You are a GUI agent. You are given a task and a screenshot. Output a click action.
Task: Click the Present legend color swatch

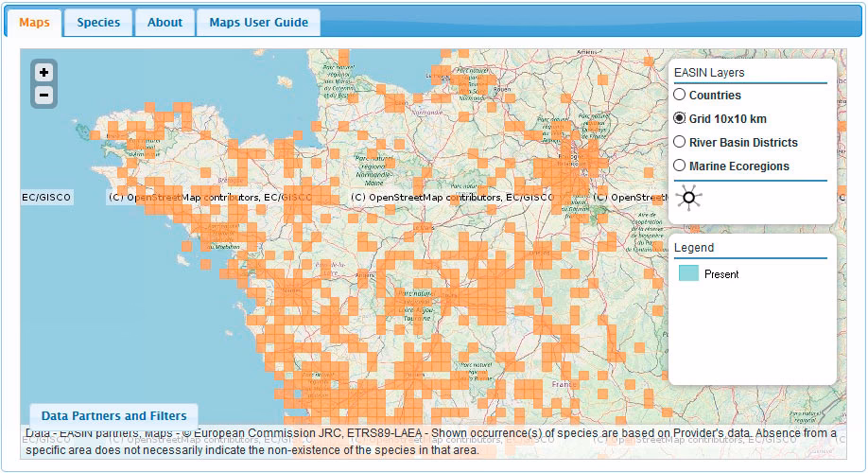(x=688, y=274)
